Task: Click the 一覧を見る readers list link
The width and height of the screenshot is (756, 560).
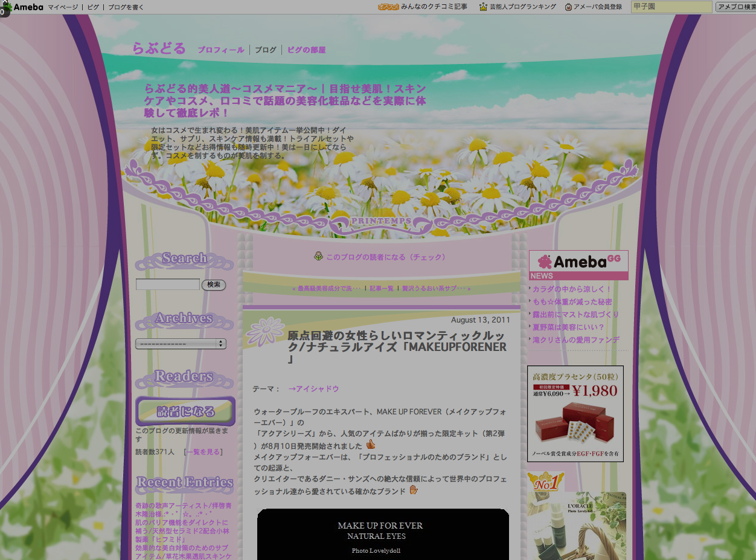Action: click(204, 452)
